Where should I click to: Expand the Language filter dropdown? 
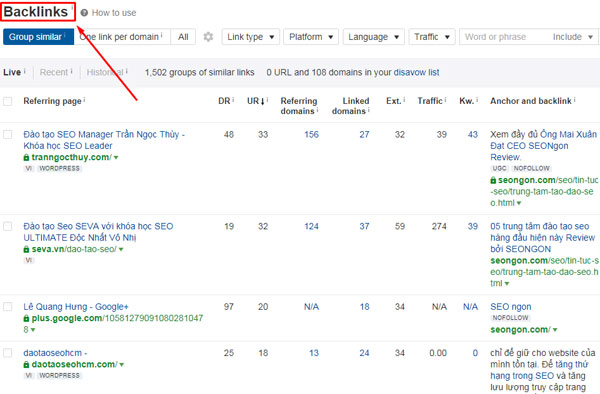pos(373,37)
